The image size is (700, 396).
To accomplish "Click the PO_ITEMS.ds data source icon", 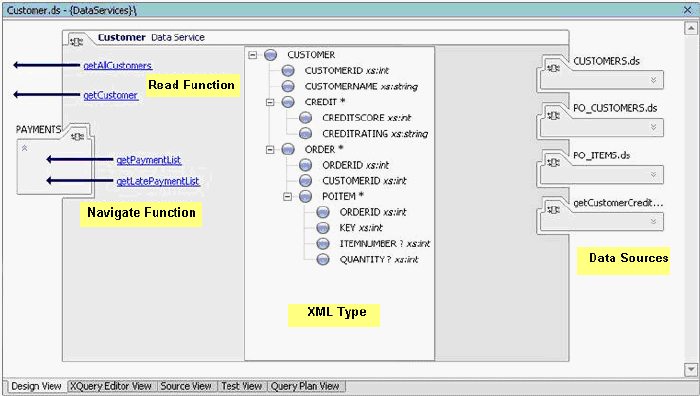I will click(554, 163).
